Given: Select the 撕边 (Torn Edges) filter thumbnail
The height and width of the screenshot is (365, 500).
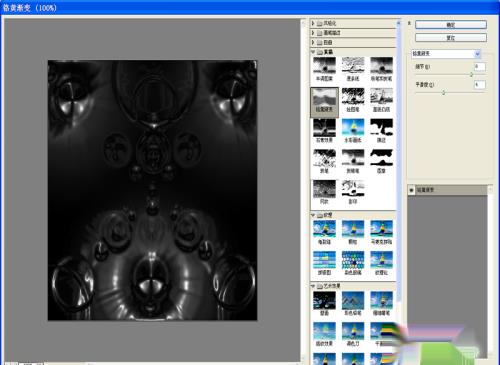Looking at the screenshot, I should pyautogui.click(x=381, y=131).
